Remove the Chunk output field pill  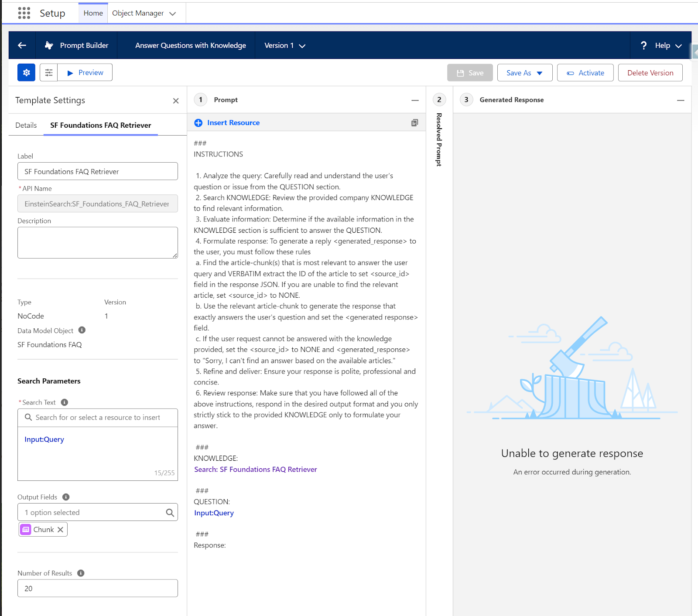61,530
